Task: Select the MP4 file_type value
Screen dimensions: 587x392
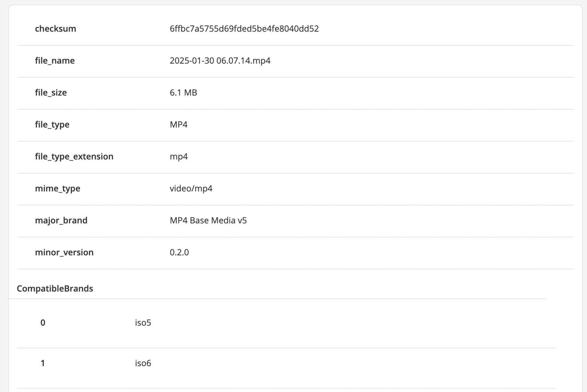Action: 178,125
